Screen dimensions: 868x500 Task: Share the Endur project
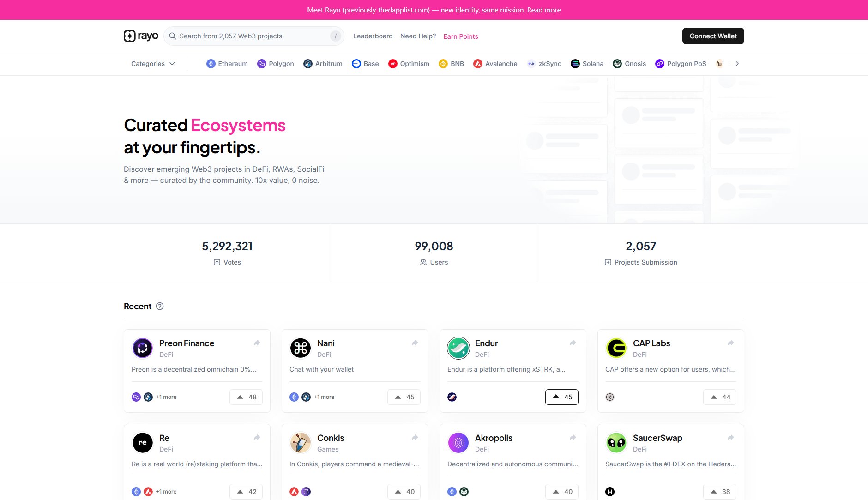(573, 343)
